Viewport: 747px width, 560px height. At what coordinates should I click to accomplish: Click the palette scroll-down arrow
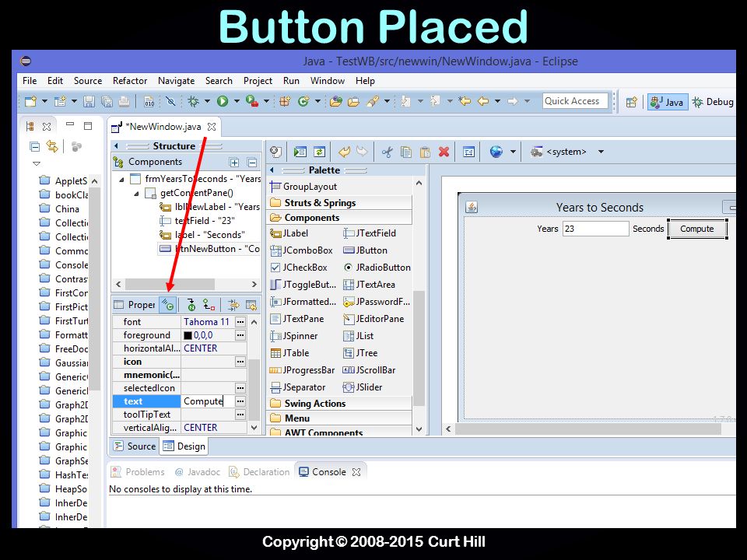pos(419,429)
